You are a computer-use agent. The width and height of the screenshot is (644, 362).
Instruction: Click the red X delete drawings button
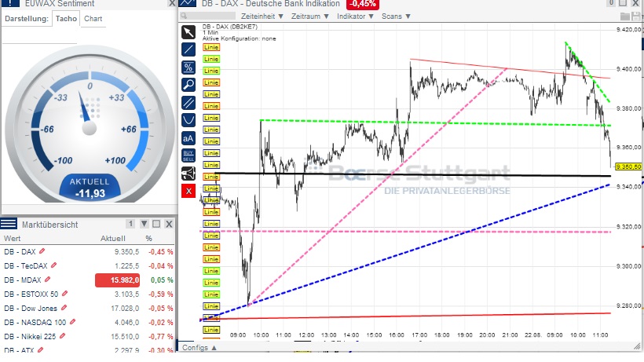[188, 191]
